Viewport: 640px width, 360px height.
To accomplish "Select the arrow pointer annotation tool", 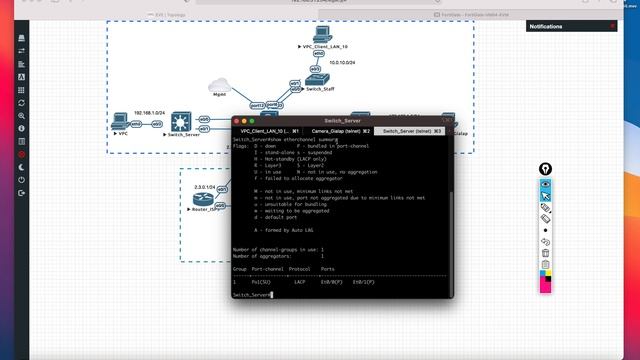I will [545, 196].
